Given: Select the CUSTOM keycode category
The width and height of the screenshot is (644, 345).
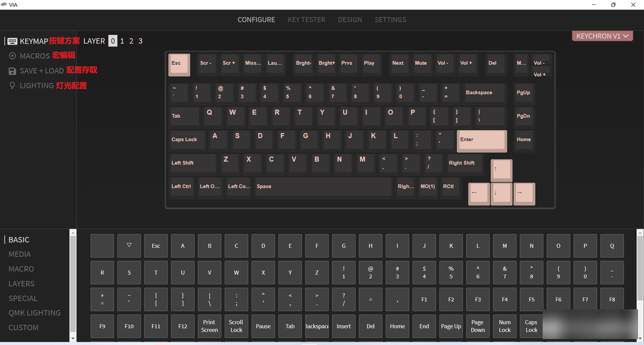Looking at the screenshot, I should click(23, 328).
